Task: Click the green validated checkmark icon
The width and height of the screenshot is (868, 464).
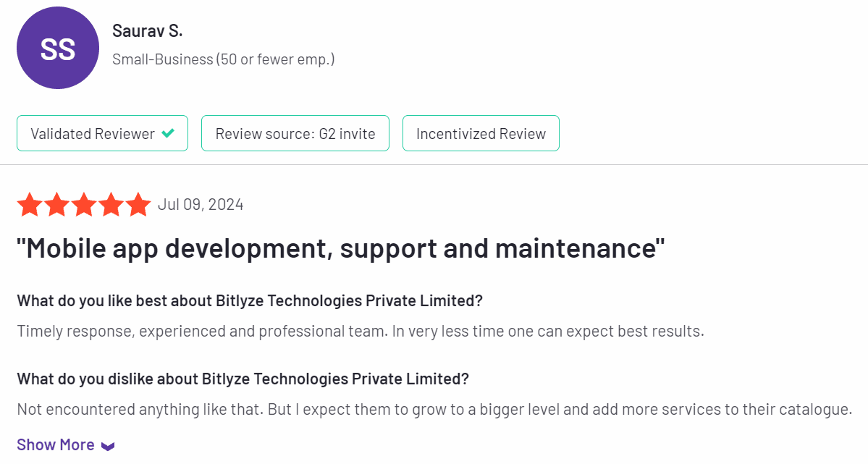Action: click(x=168, y=133)
